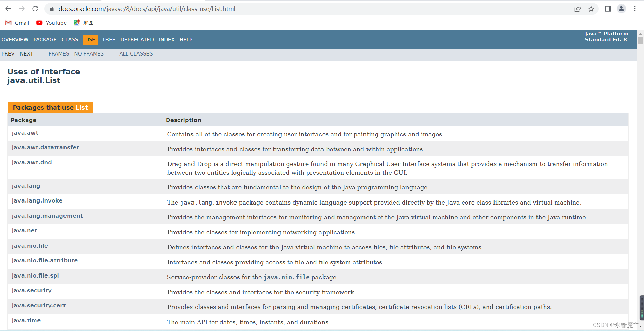Open the CLASS navigation item
The image size is (644, 331).
click(70, 40)
